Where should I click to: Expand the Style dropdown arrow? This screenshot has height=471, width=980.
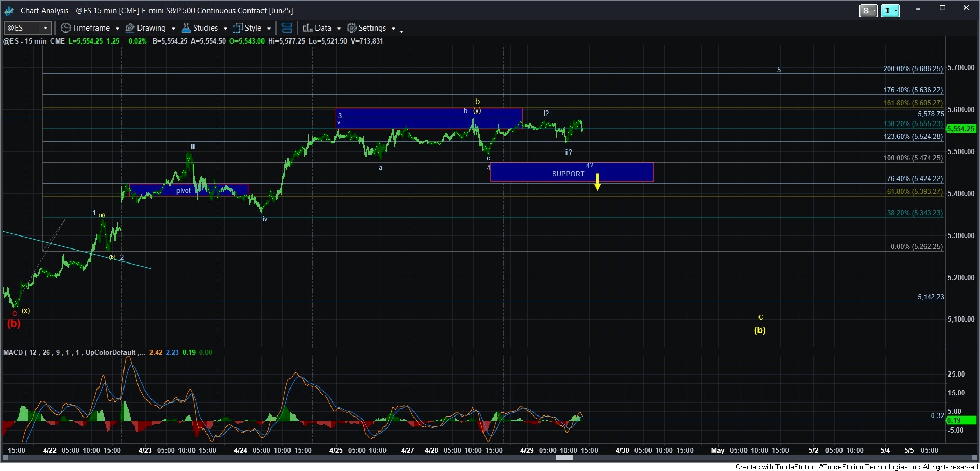click(x=269, y=29)
